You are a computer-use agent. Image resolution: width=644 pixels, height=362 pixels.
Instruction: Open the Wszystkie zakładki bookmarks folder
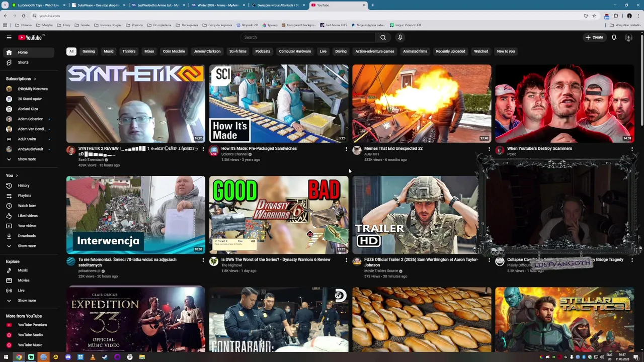coord(625,25)
